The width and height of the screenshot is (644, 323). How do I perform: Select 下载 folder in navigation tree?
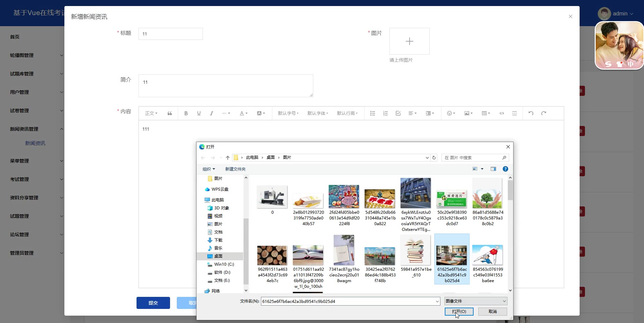click(218, 240)
